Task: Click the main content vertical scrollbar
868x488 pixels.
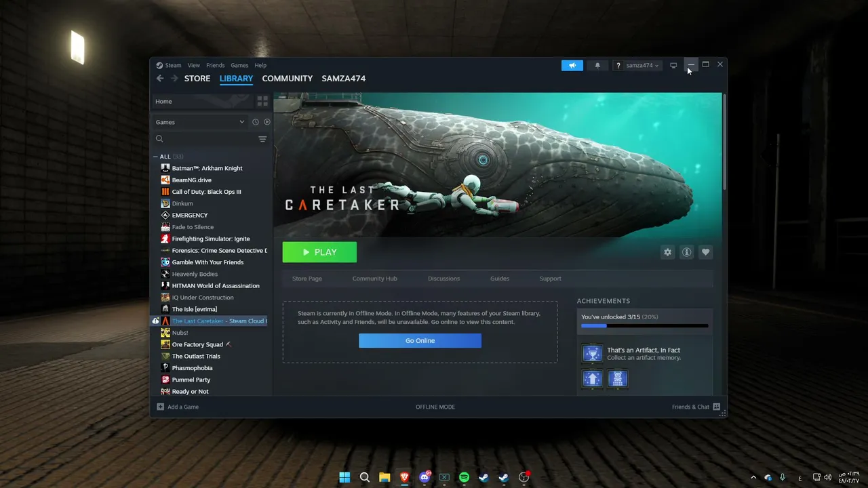Action: (725, 142)
